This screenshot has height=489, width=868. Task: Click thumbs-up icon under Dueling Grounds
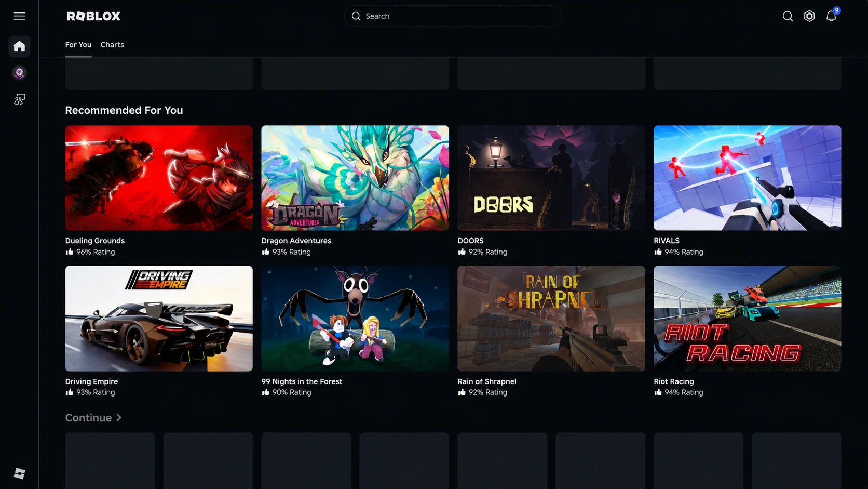pos(70,252)
